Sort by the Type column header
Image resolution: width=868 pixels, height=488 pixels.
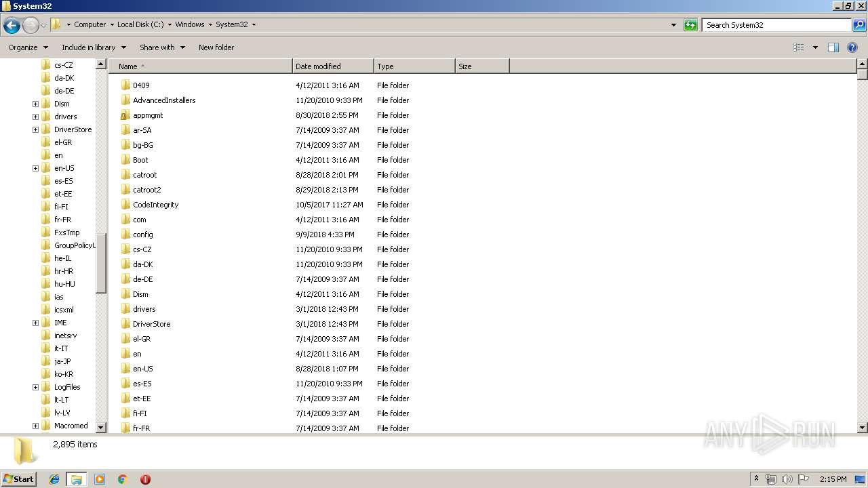point(414,66)
